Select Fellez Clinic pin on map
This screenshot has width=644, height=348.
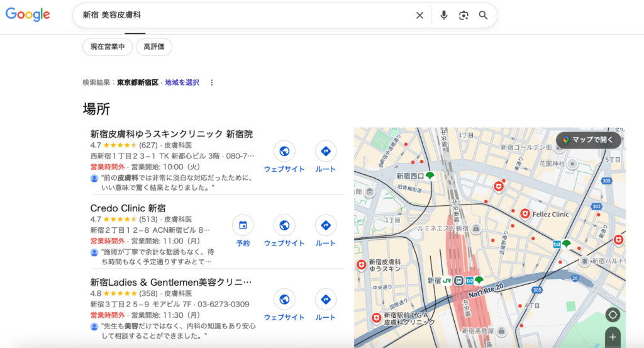click(525, 214)
